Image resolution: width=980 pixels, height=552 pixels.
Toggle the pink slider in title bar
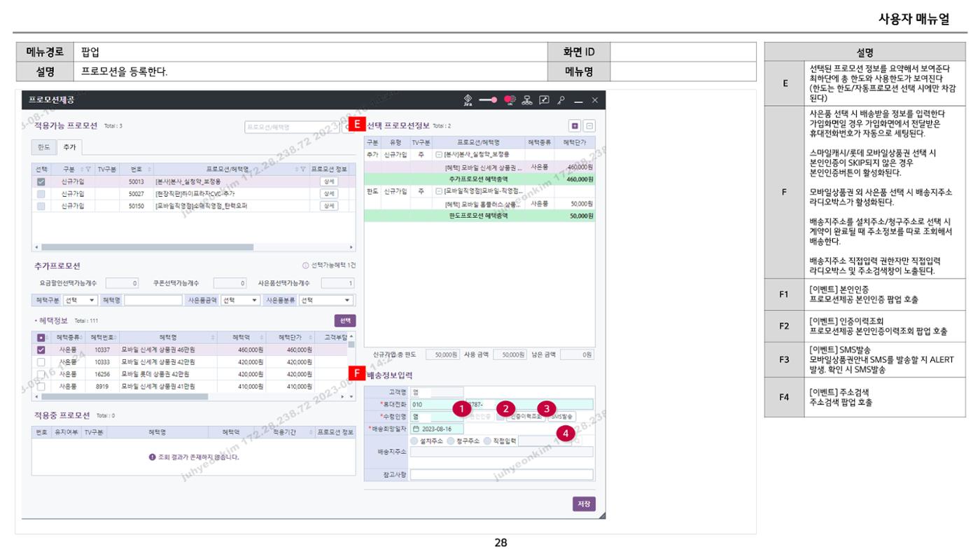[x=489, y=100]
